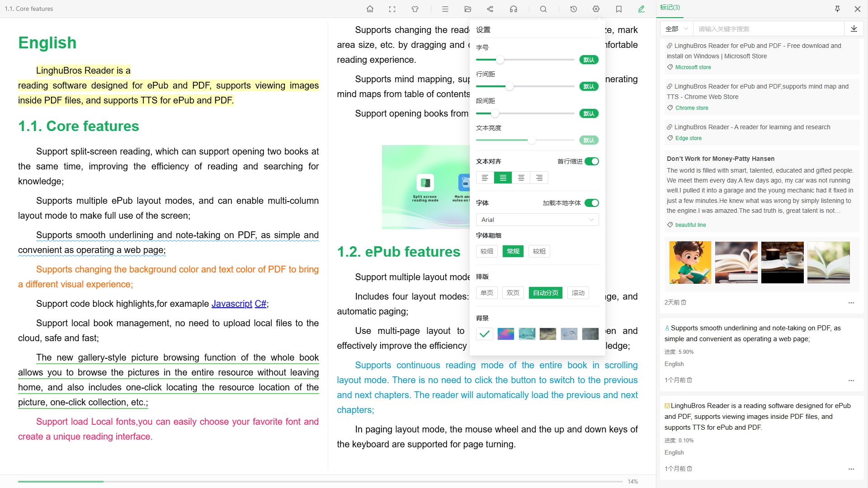Select bolder font weight 较粗
Image resolution: width=868 pixels, height=488 pixels.
(x=539, y=251)
